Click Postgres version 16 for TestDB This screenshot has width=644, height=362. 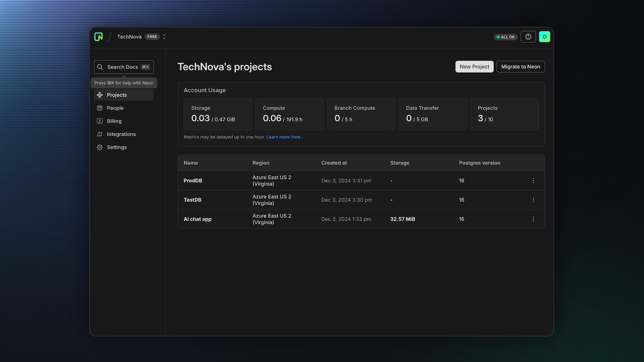[462, 200]
